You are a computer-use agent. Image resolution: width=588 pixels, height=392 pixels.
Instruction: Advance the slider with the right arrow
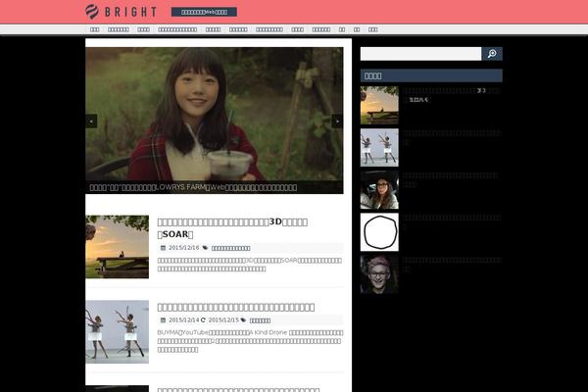coord(337,122)
